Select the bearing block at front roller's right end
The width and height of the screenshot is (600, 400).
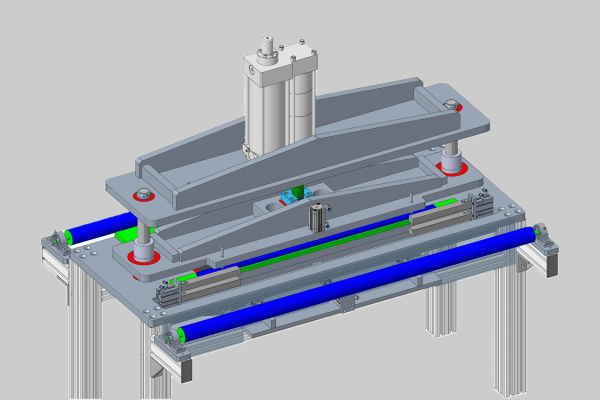(x=543, y=234)
